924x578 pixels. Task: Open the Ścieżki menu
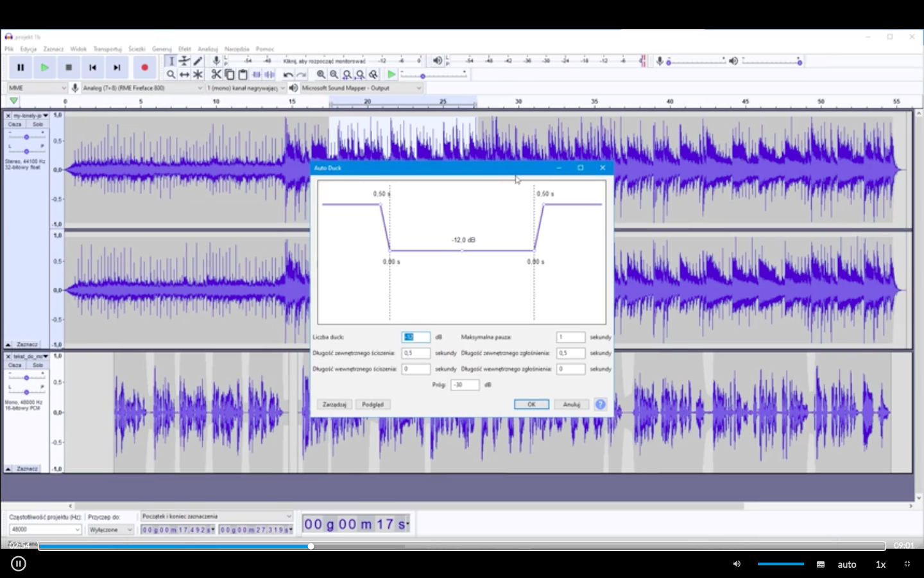[x=137, y=49]
